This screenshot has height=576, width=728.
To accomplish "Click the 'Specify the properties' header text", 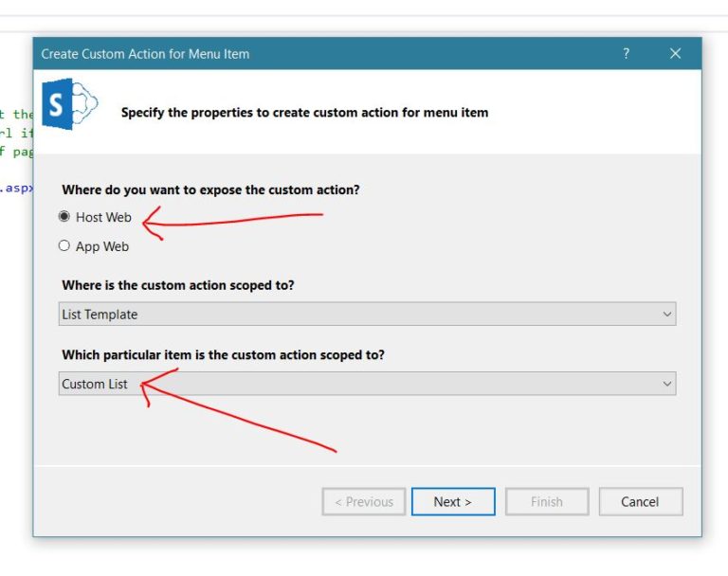I will point(304,113).
